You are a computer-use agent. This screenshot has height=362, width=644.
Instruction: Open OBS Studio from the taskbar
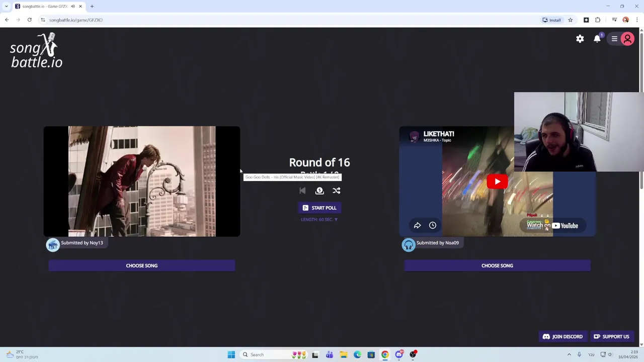coord(413,354)
